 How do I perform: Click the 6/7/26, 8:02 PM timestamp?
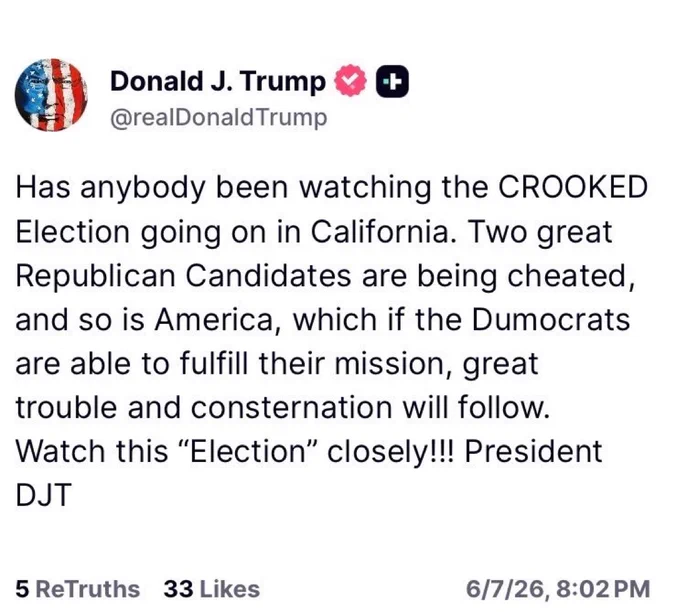(558, 589)
